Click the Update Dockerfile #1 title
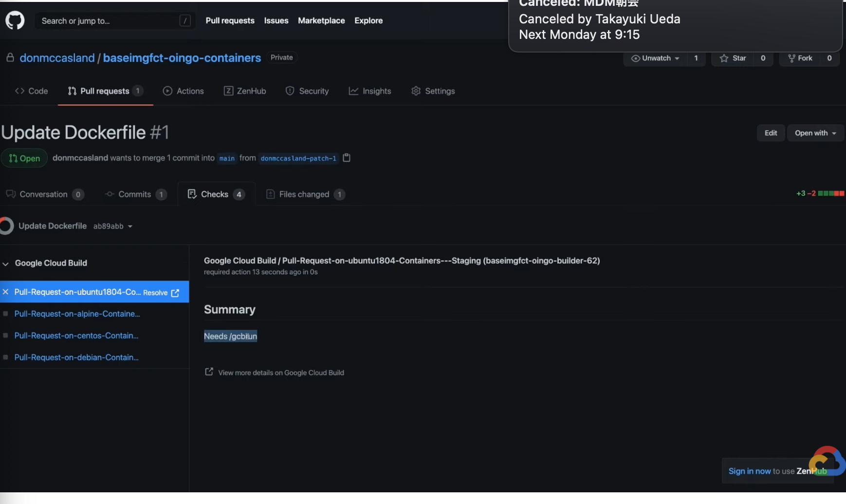846x504 pixels. click(85, 132)
